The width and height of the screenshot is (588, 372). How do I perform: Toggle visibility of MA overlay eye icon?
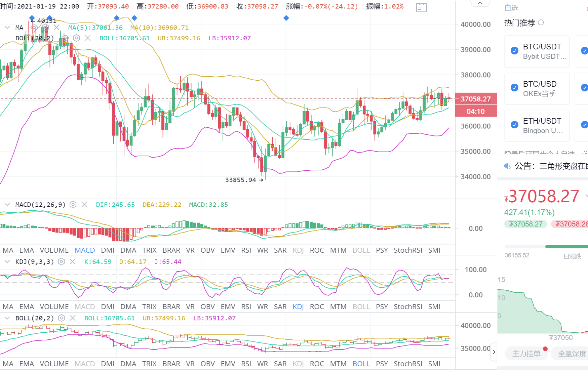click(x=34, y=28)
